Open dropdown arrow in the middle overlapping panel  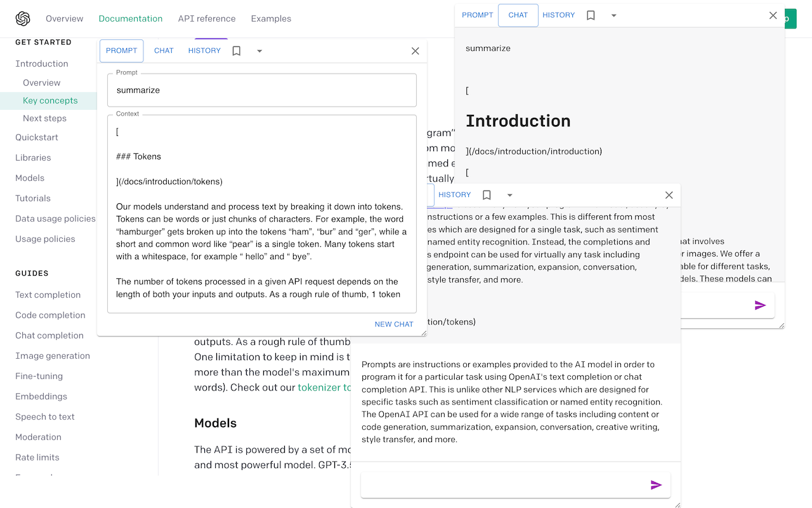tap(509, 195)
